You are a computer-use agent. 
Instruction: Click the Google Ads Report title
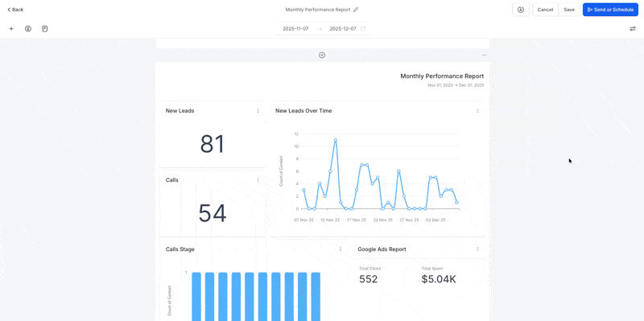tap(382, 249)
